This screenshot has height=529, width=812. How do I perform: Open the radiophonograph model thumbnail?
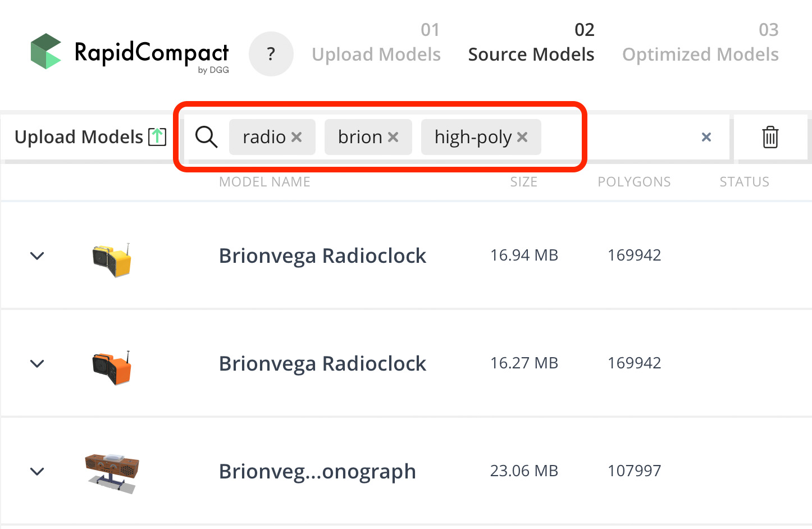click(x=112, y=473)
